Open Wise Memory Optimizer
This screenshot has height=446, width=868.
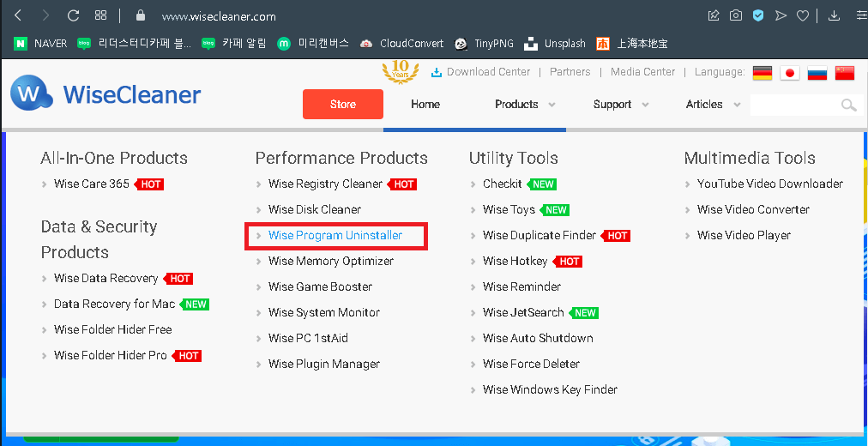tap(331, 262)
